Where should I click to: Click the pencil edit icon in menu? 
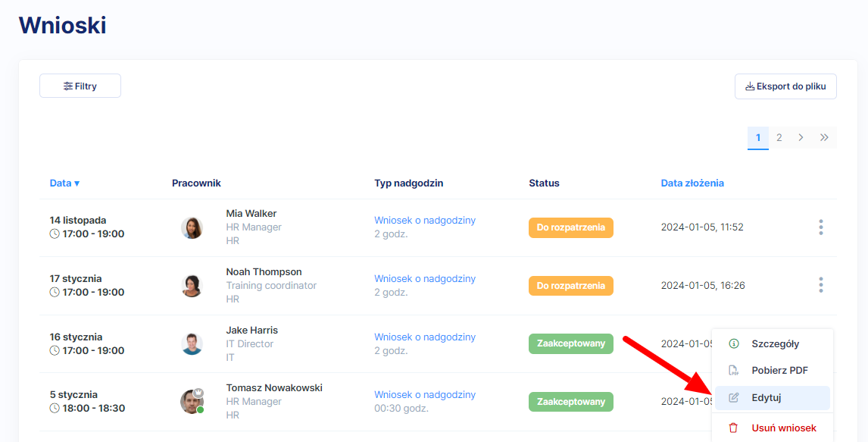point(733,398)
